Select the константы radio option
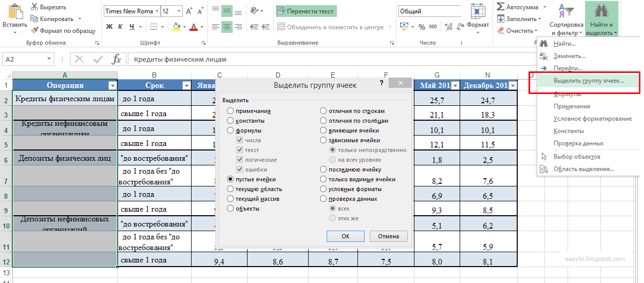 click(x=230, y=121)
